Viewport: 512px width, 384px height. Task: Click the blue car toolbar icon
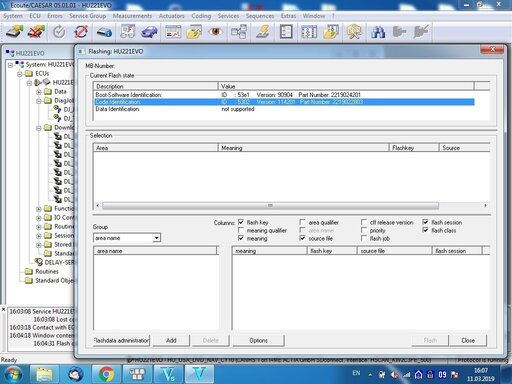[149, 32]
